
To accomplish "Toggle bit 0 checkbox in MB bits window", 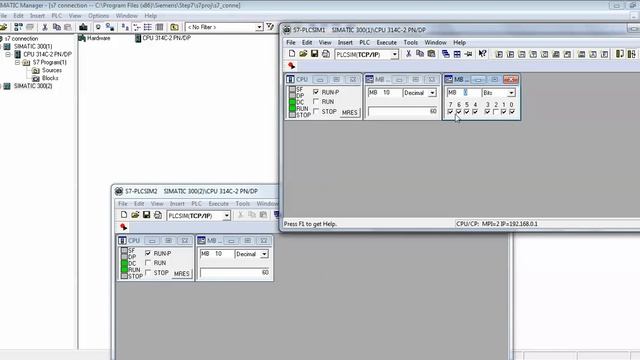I will click(x=512, y=112).
